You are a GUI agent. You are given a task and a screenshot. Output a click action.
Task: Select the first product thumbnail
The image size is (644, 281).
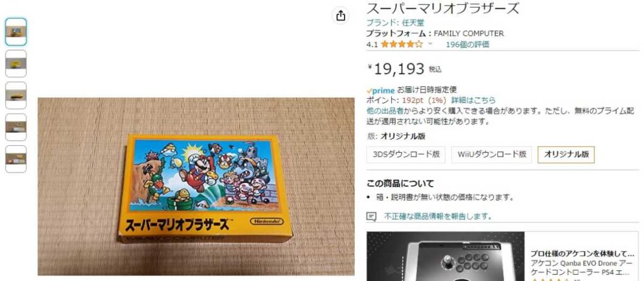(16, 31)
